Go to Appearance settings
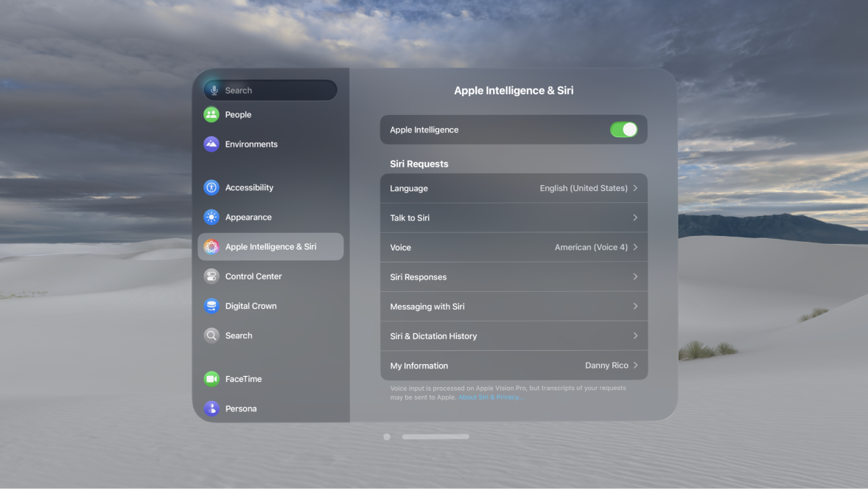 click(248, 217)
